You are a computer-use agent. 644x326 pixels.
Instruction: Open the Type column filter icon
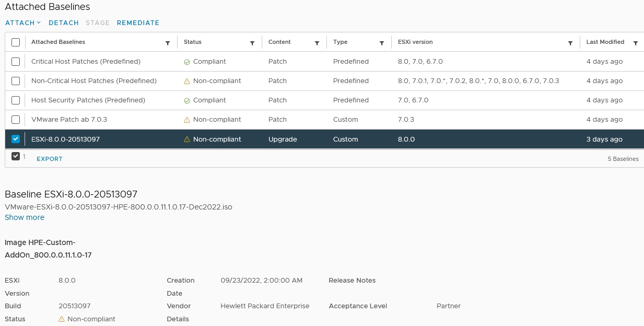pos(382,43)
